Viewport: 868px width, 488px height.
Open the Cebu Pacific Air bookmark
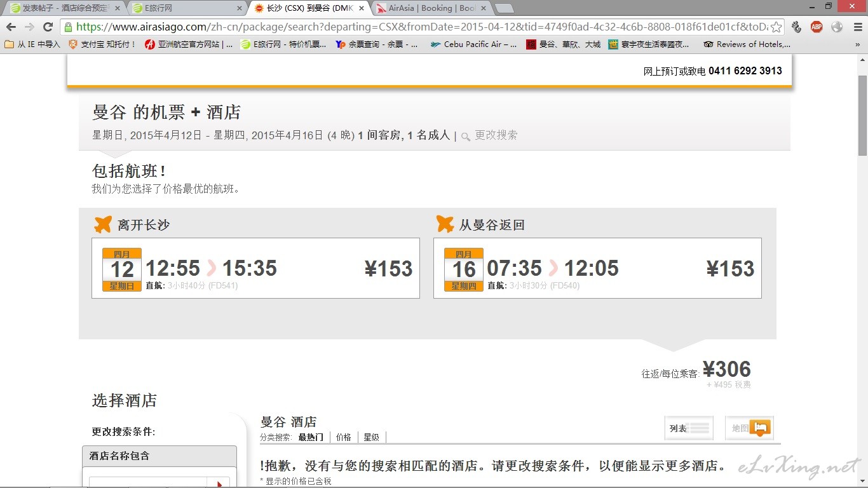tap(474, 44)
